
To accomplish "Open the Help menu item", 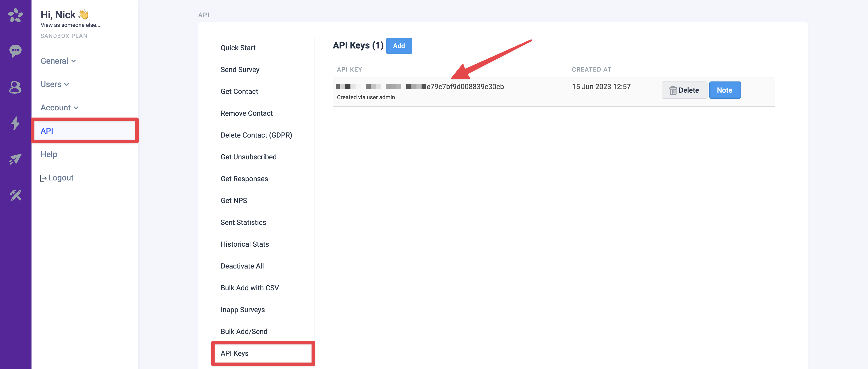I will [x=49, y=154].
